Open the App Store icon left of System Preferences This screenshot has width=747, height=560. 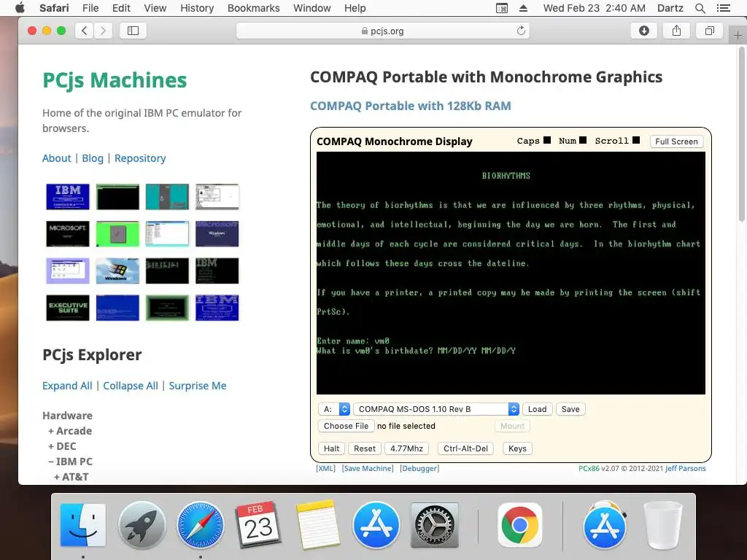click(x=376, y=525)
